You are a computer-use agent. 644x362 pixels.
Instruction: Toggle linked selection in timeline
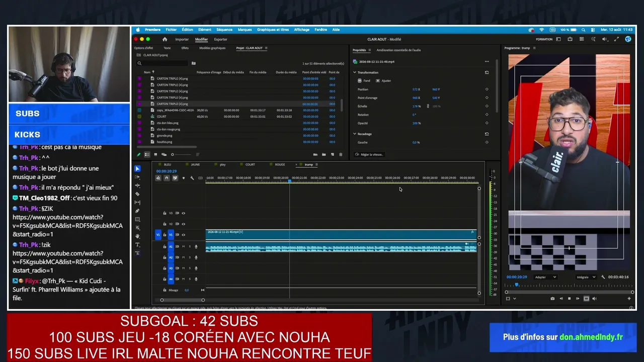tap(175, 178)
